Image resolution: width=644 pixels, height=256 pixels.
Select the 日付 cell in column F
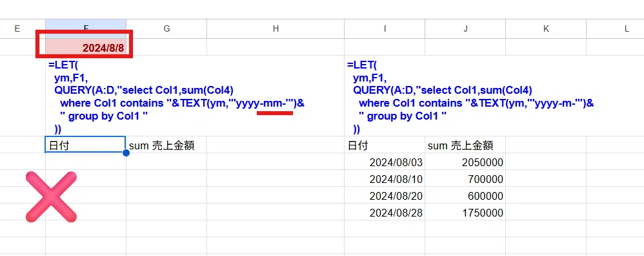tap(86, 145)
